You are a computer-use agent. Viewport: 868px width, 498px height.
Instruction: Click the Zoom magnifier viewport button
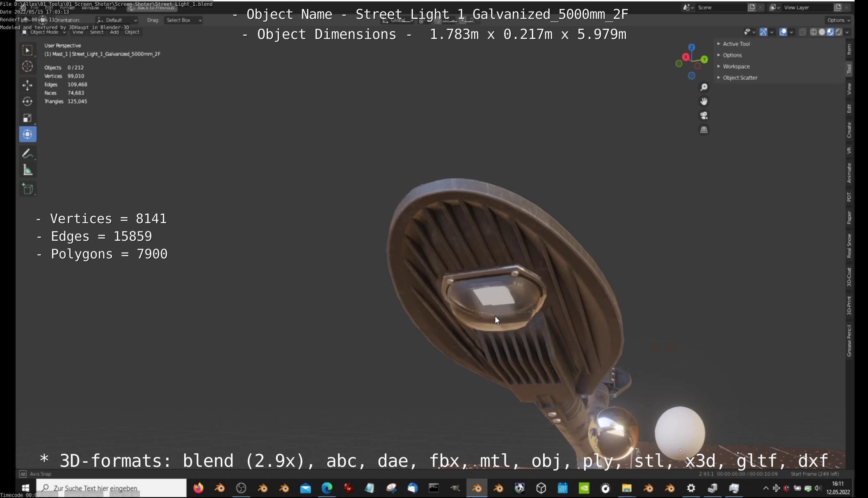704,87
